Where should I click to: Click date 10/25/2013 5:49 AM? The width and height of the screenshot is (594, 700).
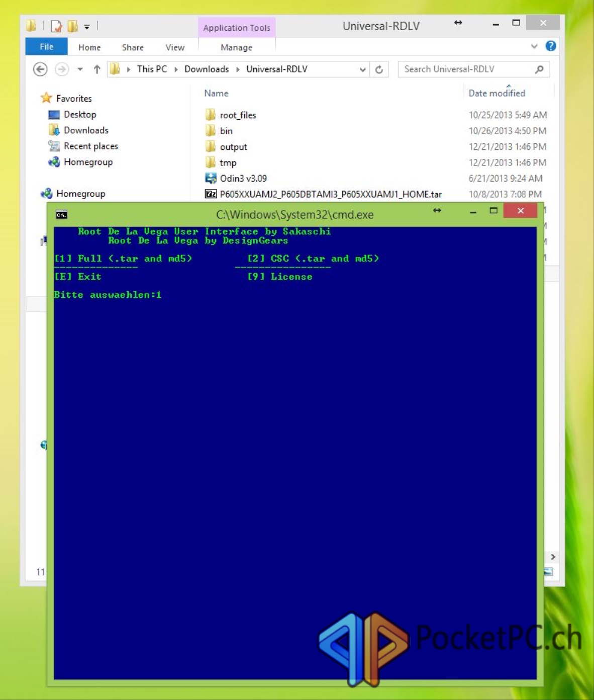click(x=508, y=115)
